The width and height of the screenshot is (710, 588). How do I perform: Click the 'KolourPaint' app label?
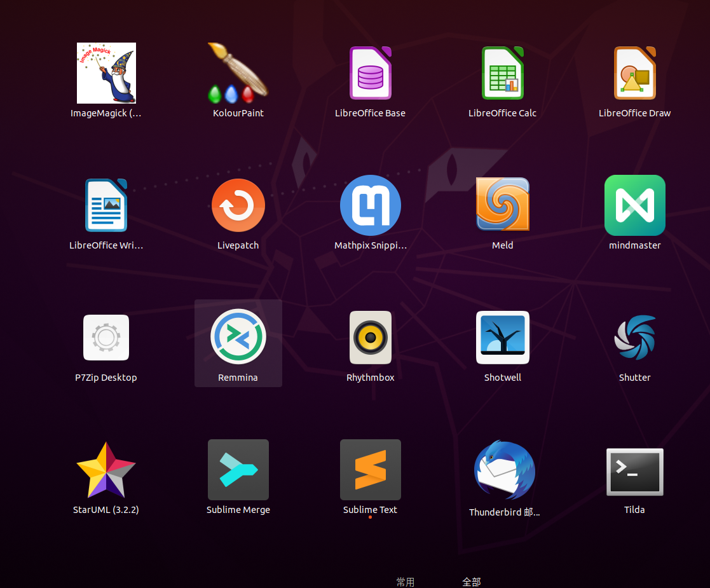click(238, 113)
